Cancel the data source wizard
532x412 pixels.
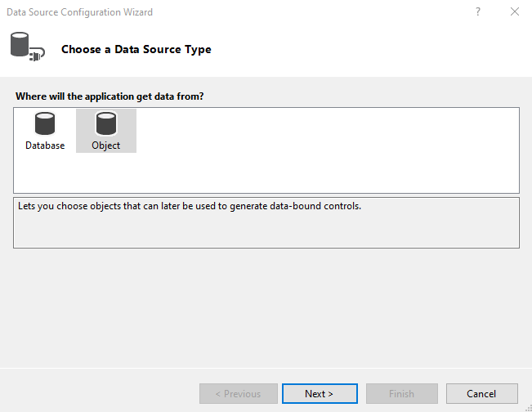pos(482,394)
